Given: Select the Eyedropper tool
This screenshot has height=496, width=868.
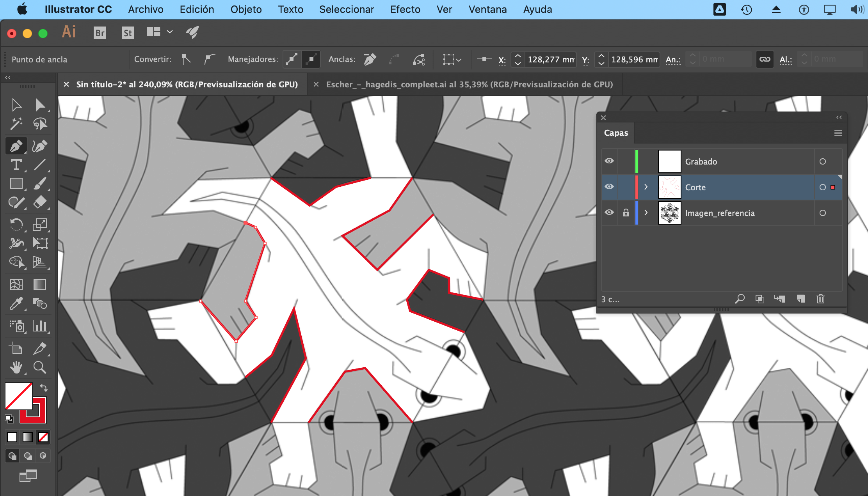Looking at the screenshot, I should [x=16, y=303].
